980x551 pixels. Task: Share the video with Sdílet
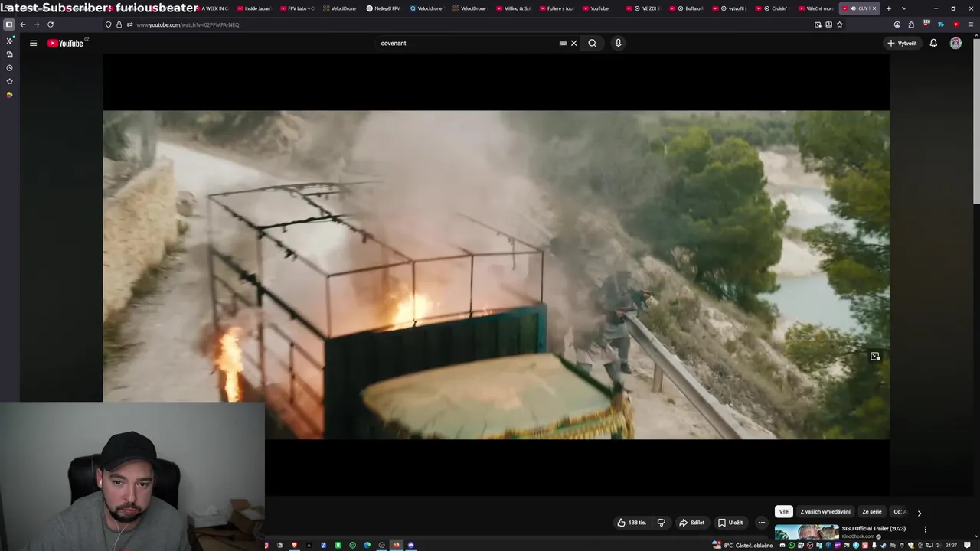[691, 523]
